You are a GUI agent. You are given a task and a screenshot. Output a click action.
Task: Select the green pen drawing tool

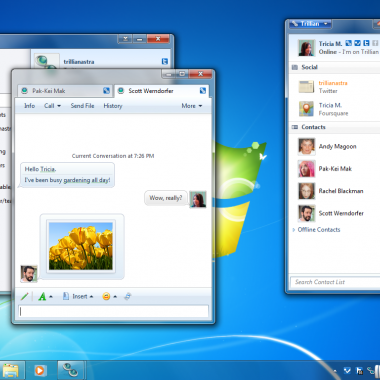pos(25,296)
